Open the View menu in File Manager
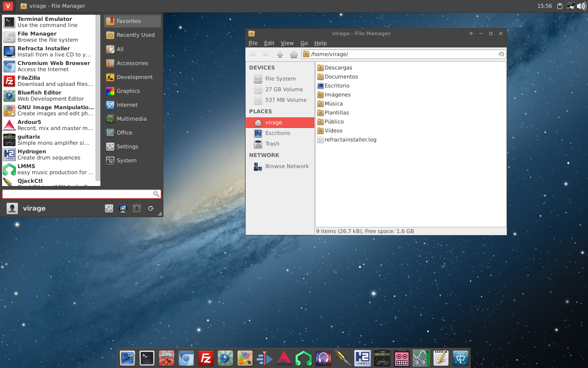588x368 pixels. pos(287,43)
